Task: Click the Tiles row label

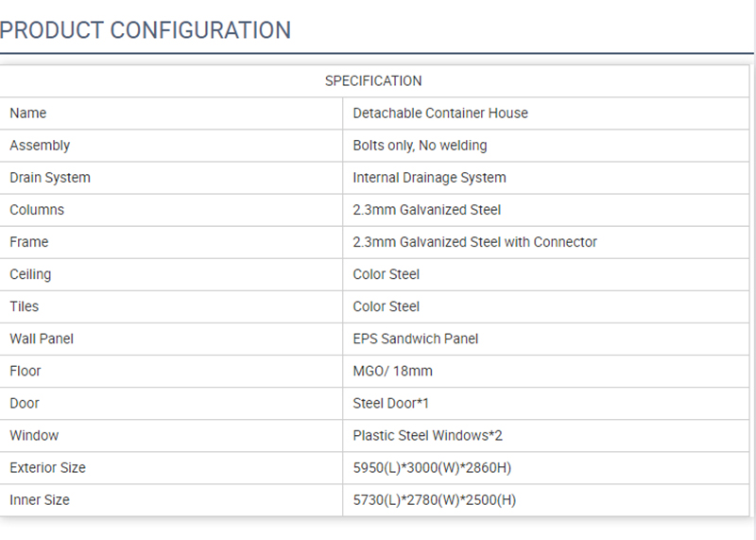Action: coord(25,306)
